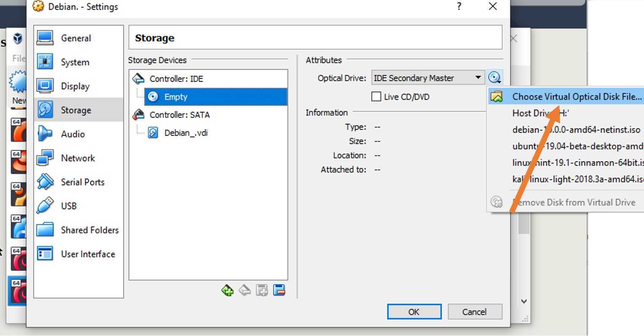This screenshot has width=644, height=336.
Task: Open the Display settings category
Action: point(79,86)
